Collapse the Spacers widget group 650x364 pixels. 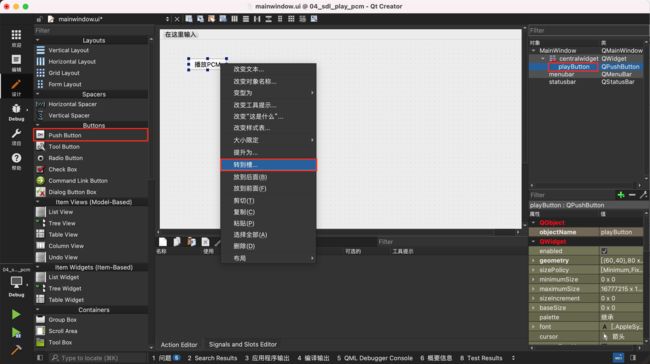38,94
